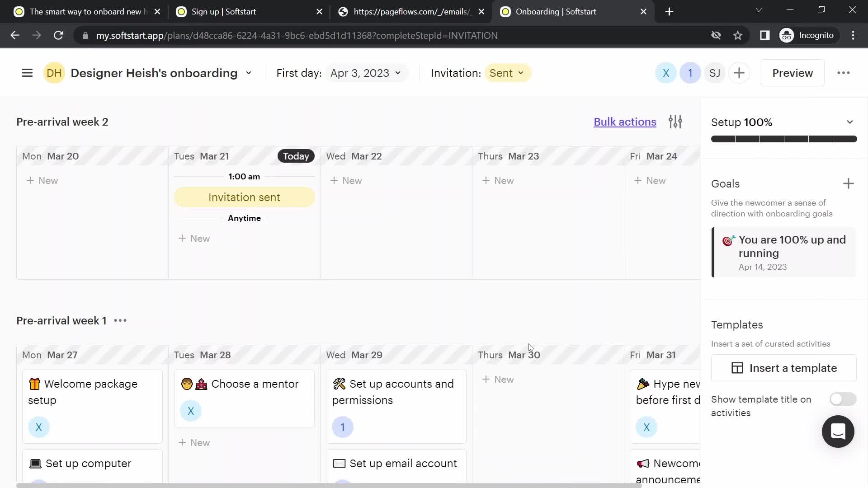868x488 pixels.
Task: Select the Pre-arrival week 2 section tab
Action: coord(62,122)
